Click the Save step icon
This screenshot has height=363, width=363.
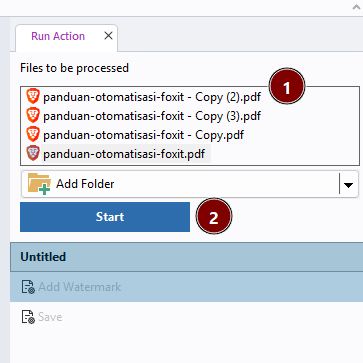pyautogui.click(x=28, y=317)
